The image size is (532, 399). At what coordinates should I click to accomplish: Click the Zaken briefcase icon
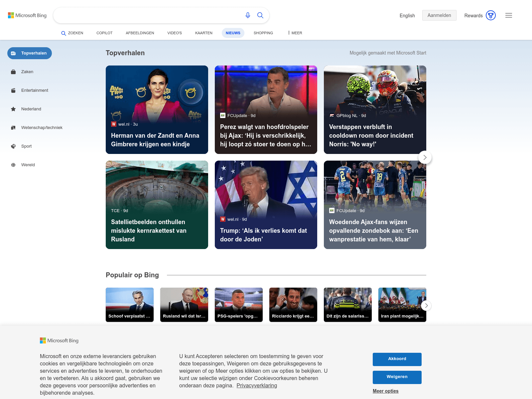(13, 72)
